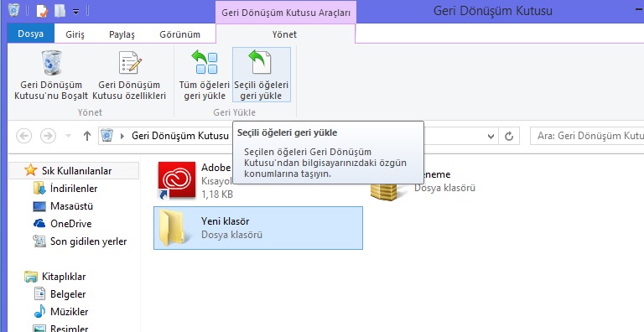Select the Adobe Creative Cloud shortcut icon

tap(177, 180)
